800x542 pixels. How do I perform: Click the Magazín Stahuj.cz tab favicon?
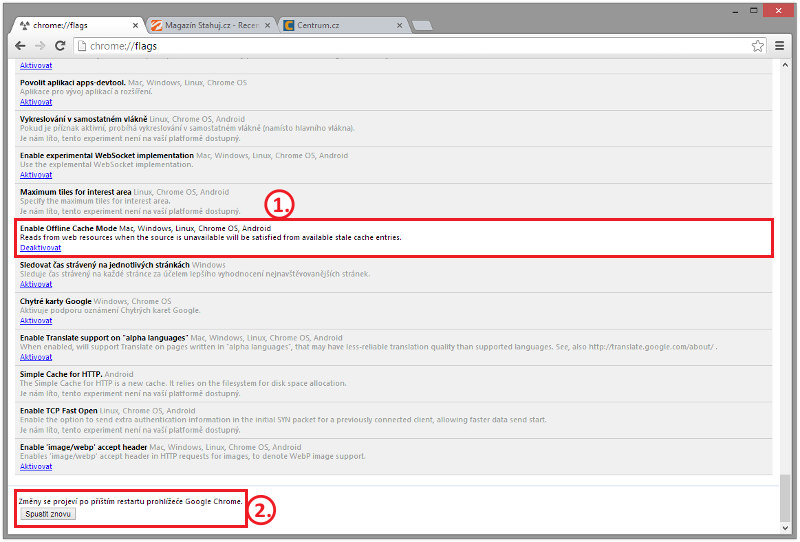click(x=156, y=25)
